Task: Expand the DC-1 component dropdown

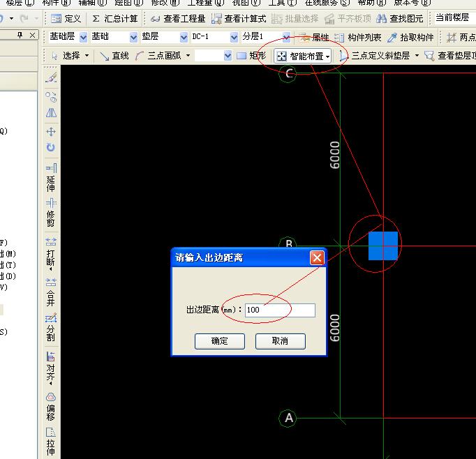Action: click(x=234, y=38)
